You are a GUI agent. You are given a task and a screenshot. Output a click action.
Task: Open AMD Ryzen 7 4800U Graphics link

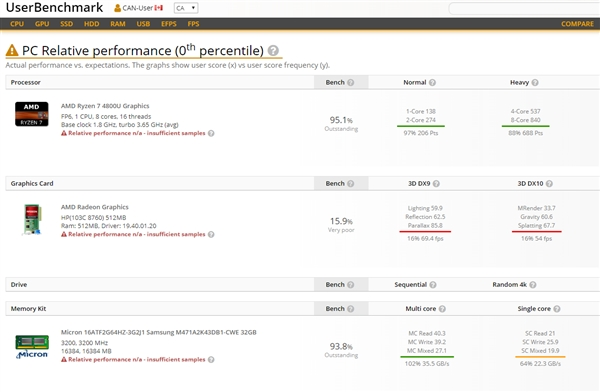(x=105, y=106)
